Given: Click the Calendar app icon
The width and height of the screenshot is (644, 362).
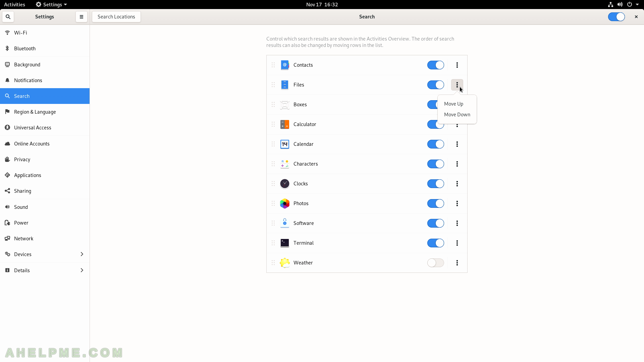Looking at the screenshot, I should [285, 144].
